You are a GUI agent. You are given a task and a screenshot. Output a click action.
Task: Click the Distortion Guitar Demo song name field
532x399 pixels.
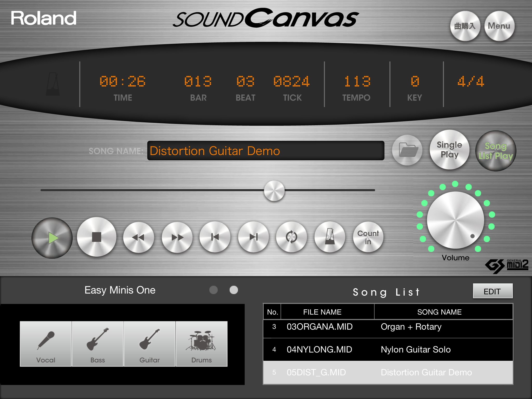pyautogui.click(x=266, y=151)
